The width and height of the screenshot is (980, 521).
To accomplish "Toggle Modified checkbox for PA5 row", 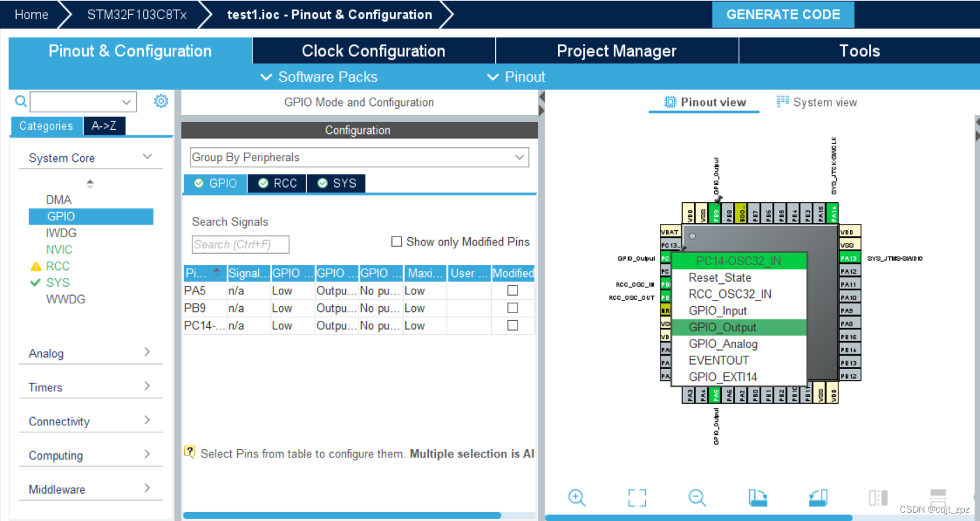I will tap(513, 290).
